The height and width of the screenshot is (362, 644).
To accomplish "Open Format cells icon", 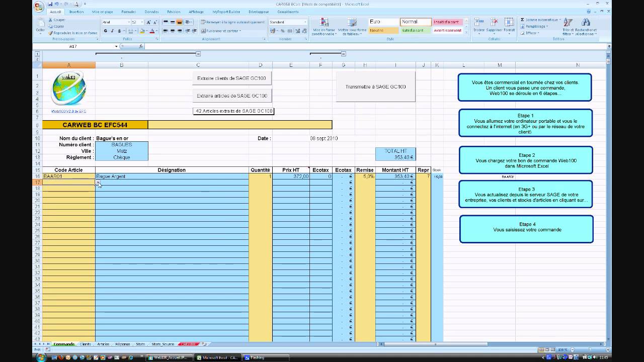I will 509,25.
